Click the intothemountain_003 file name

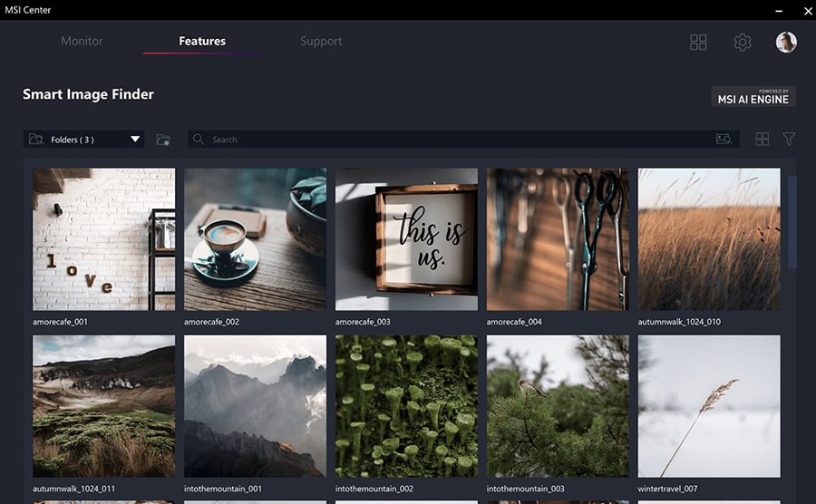[526, 489]
